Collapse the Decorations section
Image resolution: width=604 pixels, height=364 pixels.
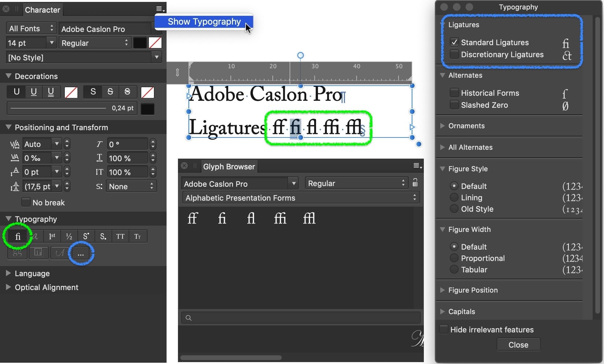pos(9,76)
